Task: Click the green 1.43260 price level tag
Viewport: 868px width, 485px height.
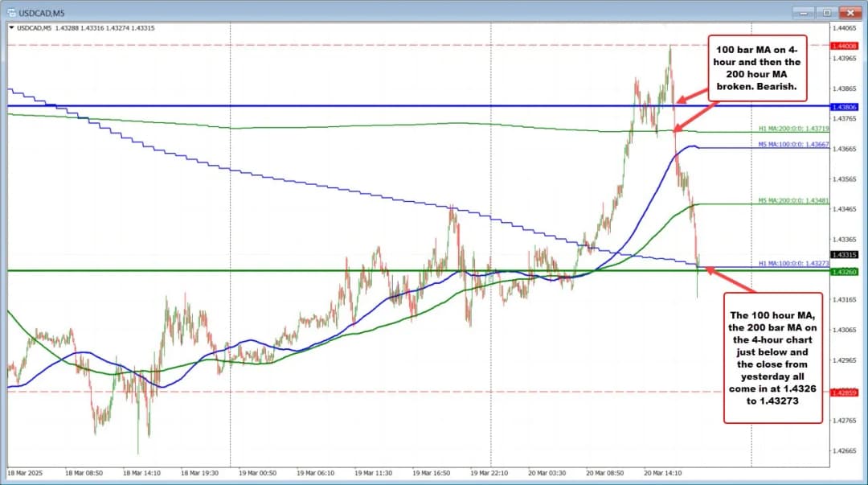Action: point(845,272)
